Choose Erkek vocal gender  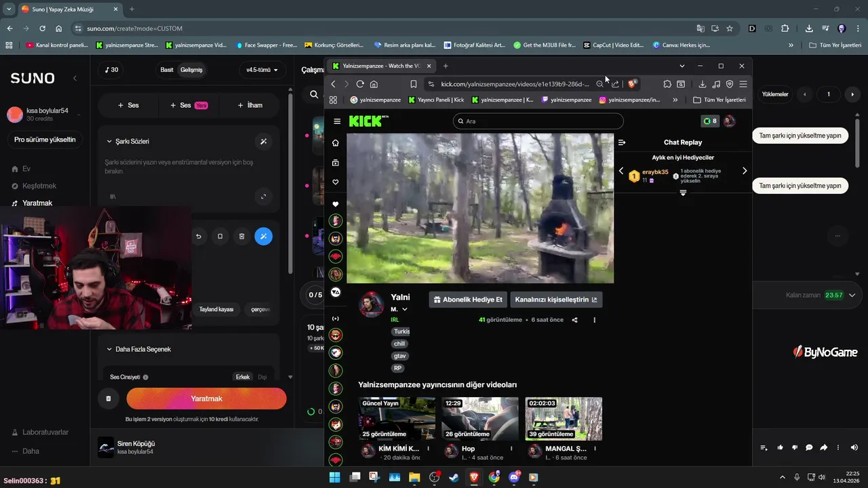pyautogui.click(x=242, y=377)
